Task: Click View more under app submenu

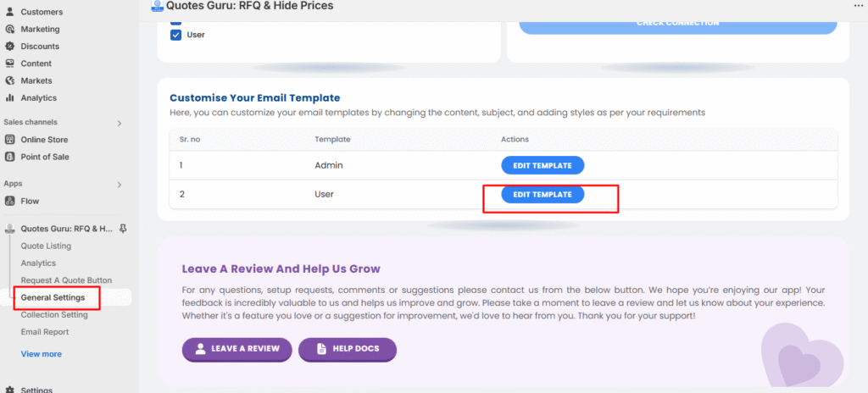Action: [41, 354]
